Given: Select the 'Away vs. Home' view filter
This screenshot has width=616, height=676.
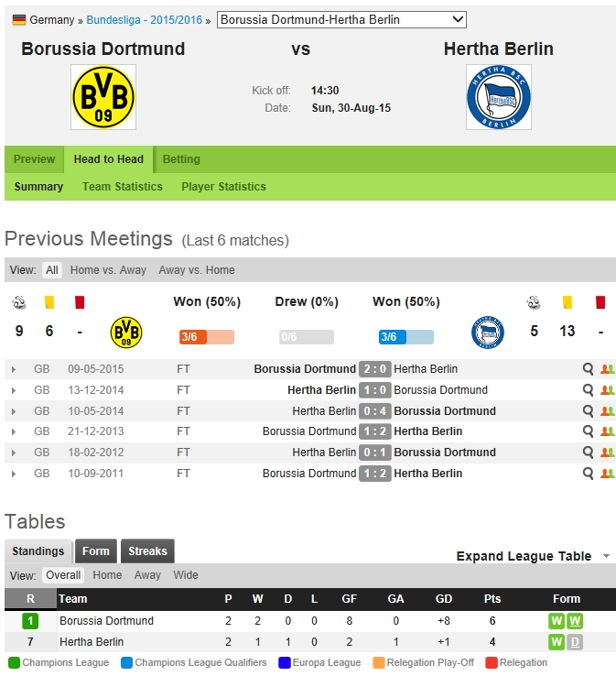Looking at the screenshot, I should 197,270.
